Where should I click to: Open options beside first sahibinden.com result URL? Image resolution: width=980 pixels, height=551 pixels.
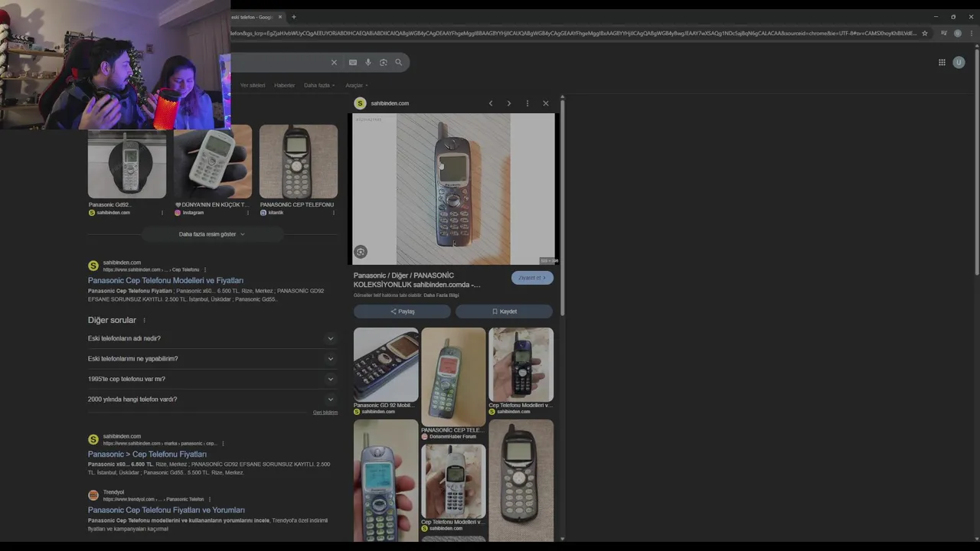point(205,270)
